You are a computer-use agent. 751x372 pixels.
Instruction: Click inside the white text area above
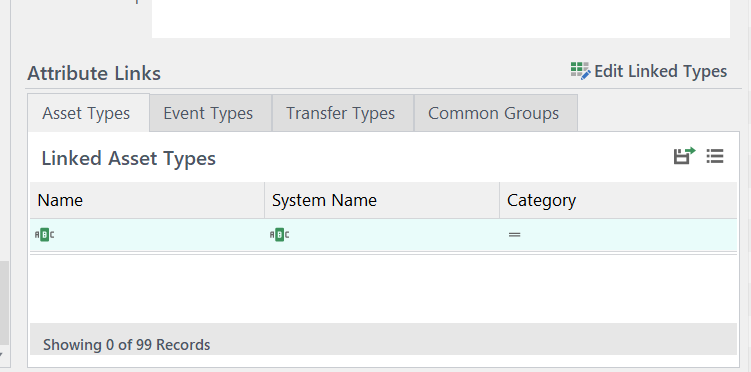tap(441, 19)
